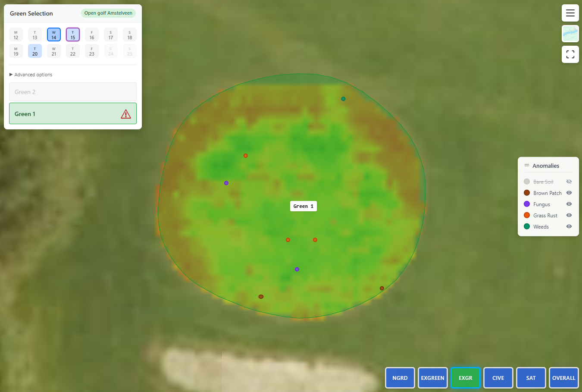Click the red warning triangle on Green 1
This screenshot has width=582, height=392.
tap(125, 114)
